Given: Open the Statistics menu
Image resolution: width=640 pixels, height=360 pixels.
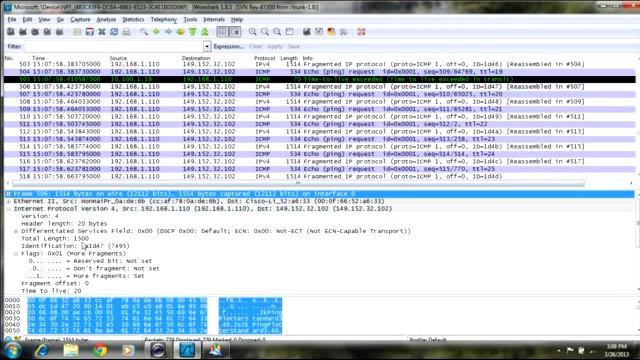Looking at the screenshot, I should (x=133, y=19).
